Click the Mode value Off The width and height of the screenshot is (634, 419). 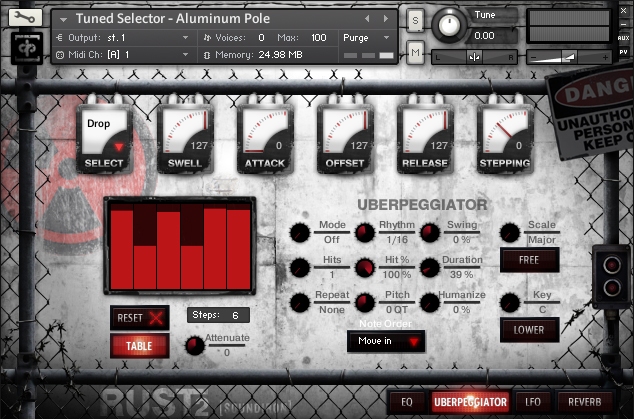pyautogui.click(x=332, y=240)
